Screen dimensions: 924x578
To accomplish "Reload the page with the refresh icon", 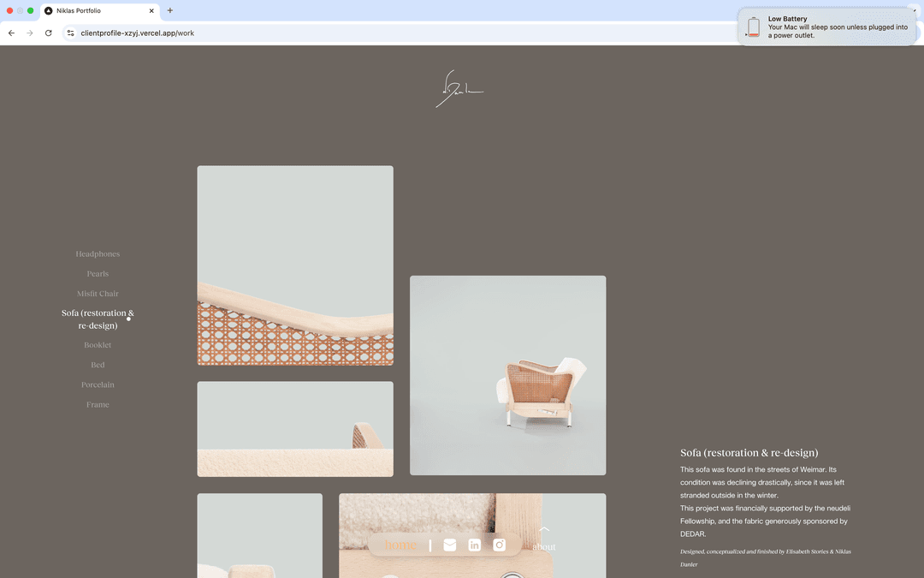I will click(x=48, y=33).
